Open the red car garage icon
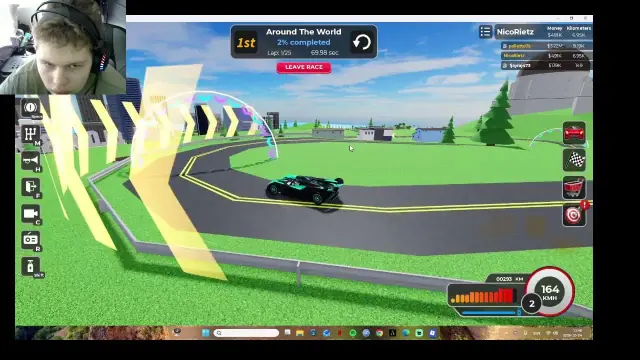The image size is (640, 360). 574,133
